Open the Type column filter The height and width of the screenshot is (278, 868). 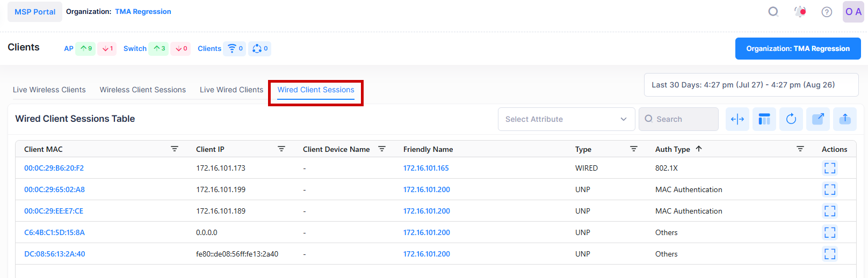pyautogui.click(x=634, y=149)
